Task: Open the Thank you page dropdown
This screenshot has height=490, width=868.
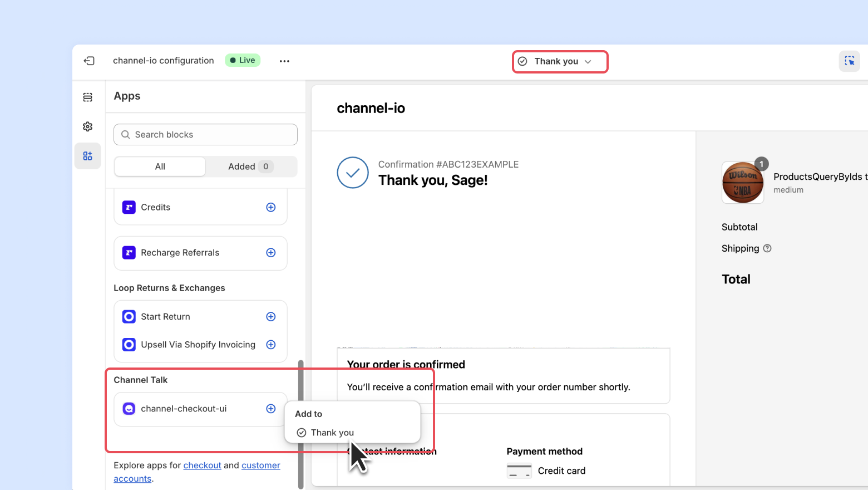Action: (560, 61)
